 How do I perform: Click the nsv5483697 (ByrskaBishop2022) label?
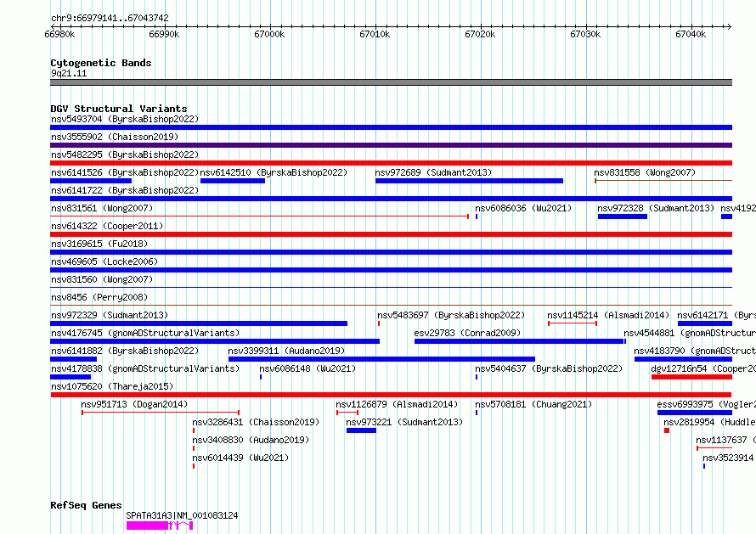(451, 315)
